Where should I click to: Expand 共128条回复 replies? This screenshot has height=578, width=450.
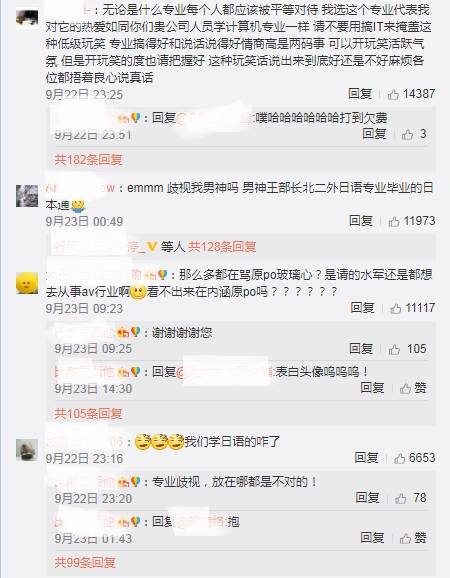click(x=222, y=246)
